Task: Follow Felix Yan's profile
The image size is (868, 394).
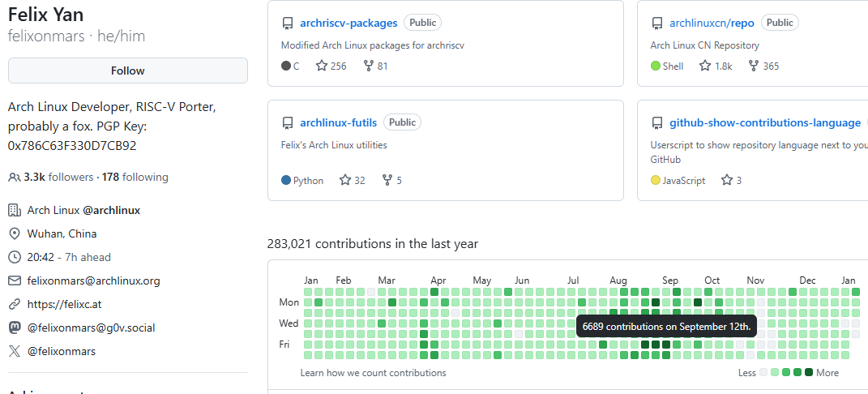Action: pos(128,71)
